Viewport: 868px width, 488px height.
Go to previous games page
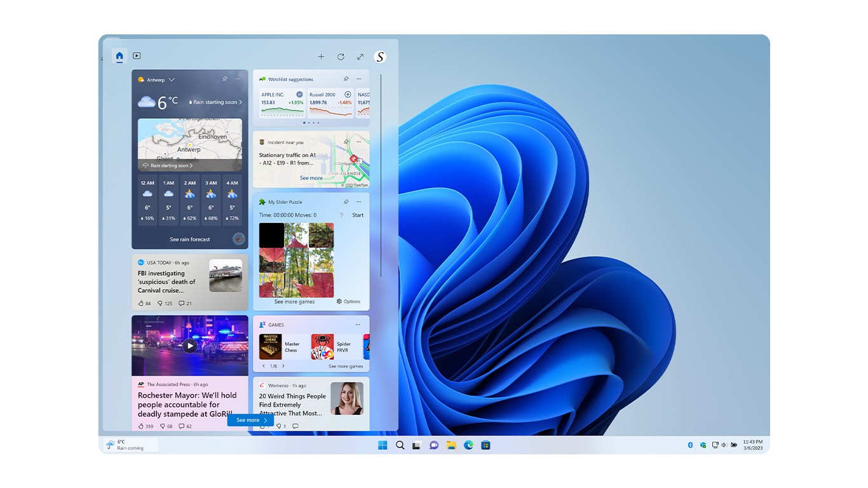point(264,367)
